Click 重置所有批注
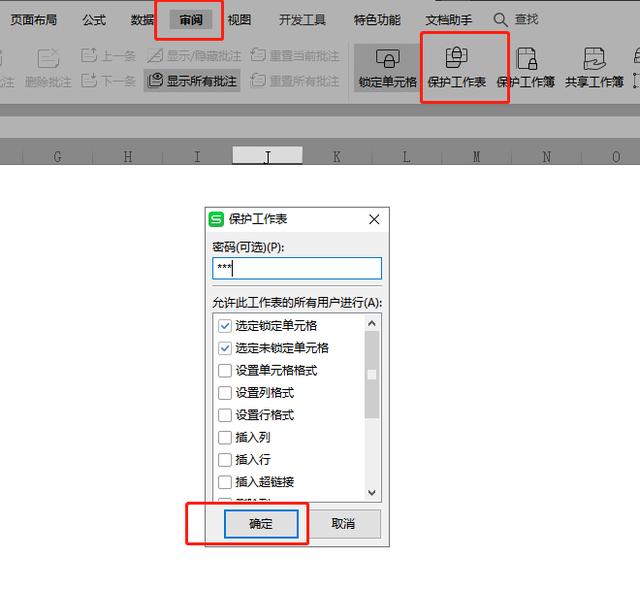The image size is (640, 590). click(295, 81)
